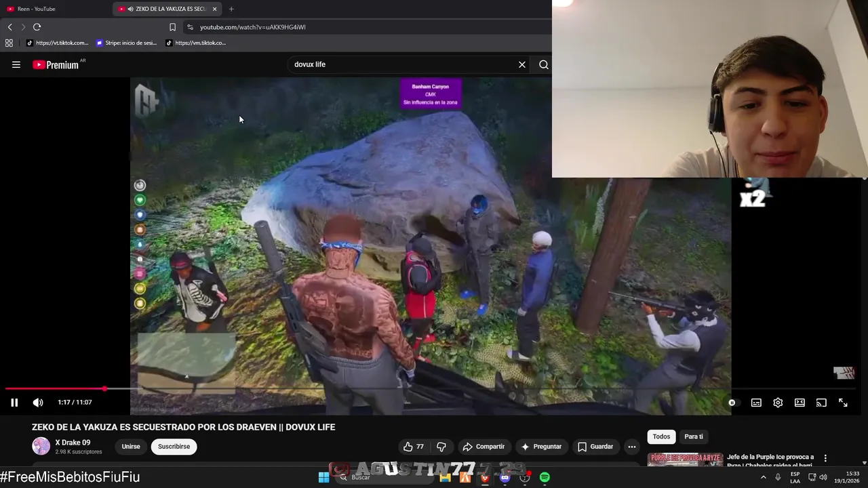This screenshot has width=868, height=488.
Task: Open a new browser tab with the plus icon
Action: [231, 9]
